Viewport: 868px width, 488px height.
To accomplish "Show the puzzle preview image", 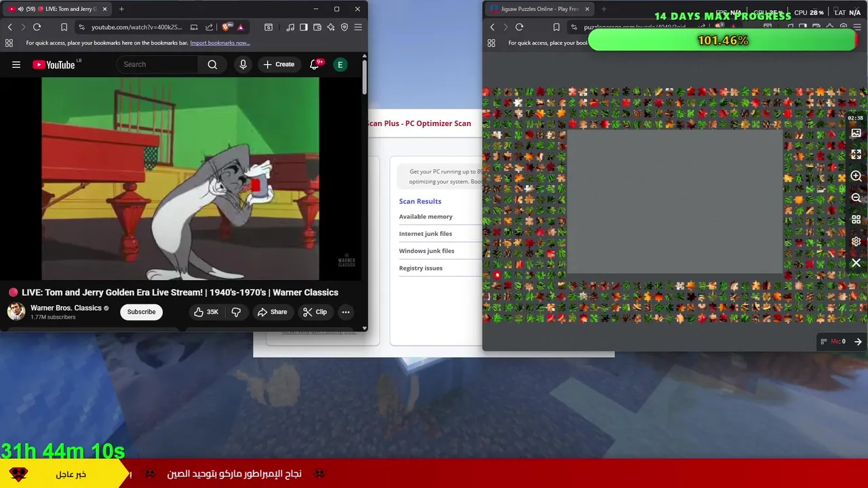I will (x=856, y=133).
